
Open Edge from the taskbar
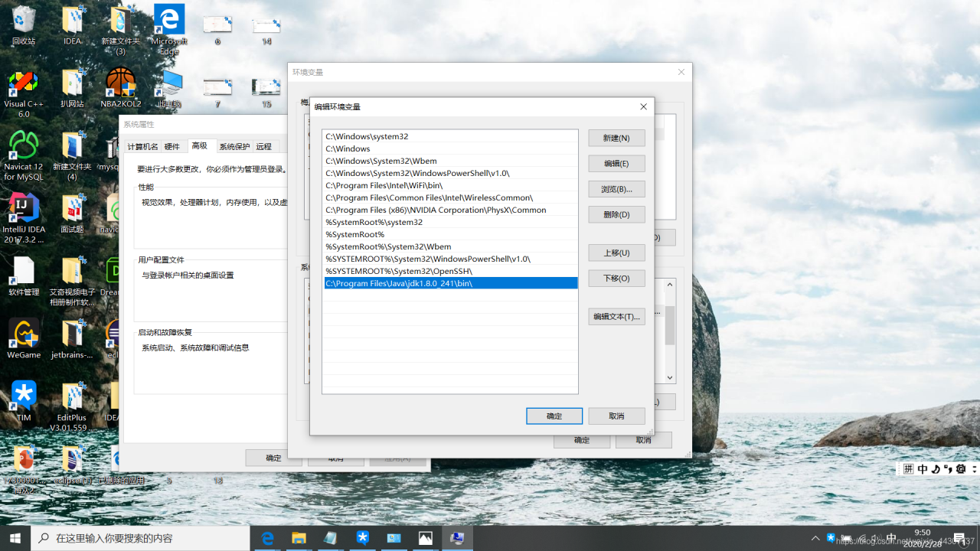[267, 538]
